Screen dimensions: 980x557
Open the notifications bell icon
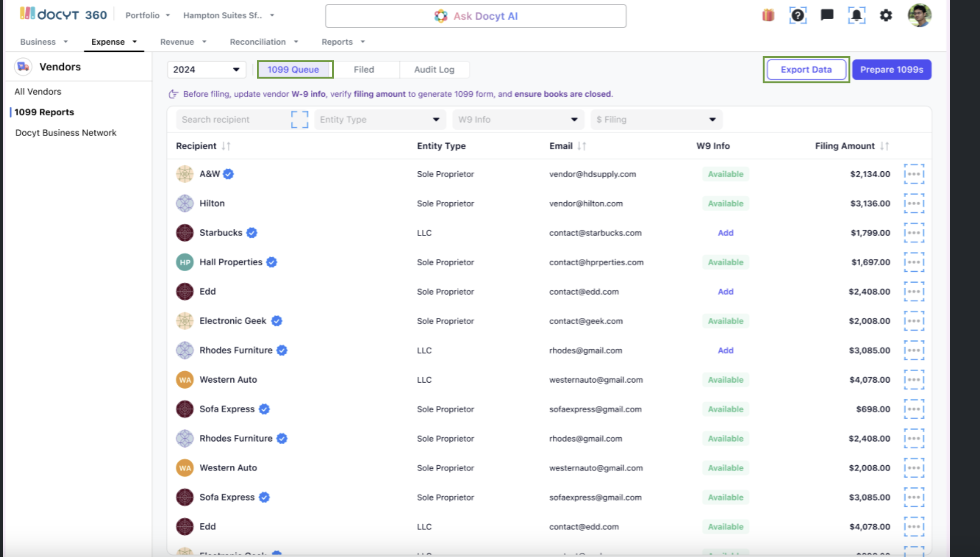857,15
